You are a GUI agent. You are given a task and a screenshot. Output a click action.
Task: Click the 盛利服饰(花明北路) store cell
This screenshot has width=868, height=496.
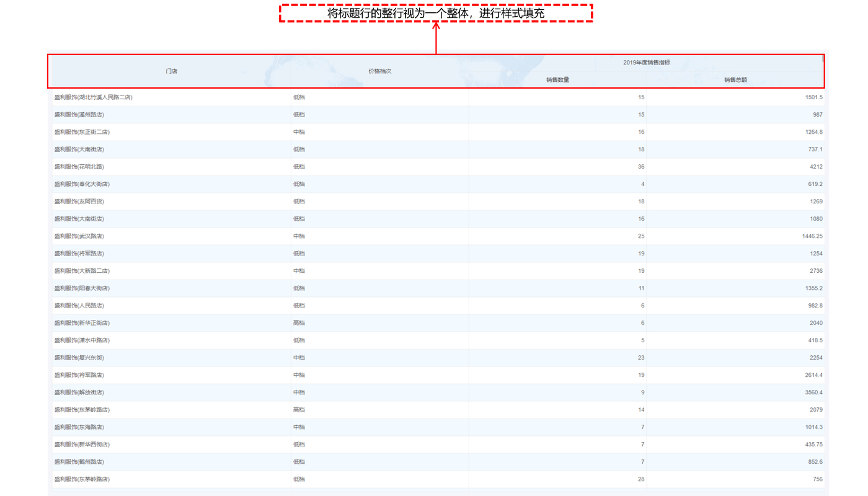tap(79, 167)
